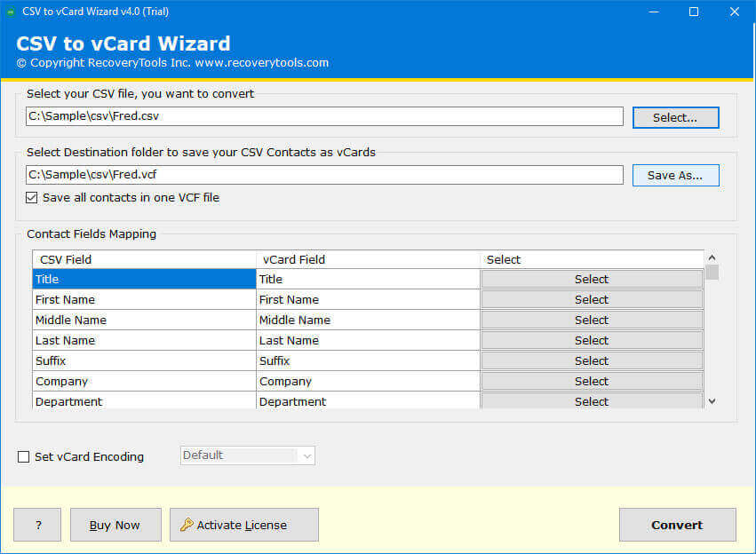Click the Middle Name cell in vCard Field column
This screenshot has width=756, height=554.
coord(369,320)
